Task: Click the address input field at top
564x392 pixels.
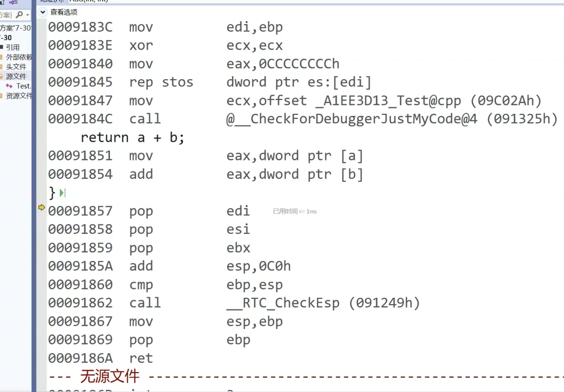Action: pyautogui.click(x=313, y=1)
